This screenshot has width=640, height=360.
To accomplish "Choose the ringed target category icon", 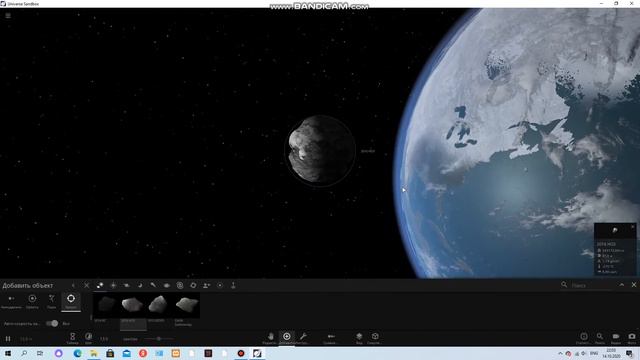I will pos(180,285).
